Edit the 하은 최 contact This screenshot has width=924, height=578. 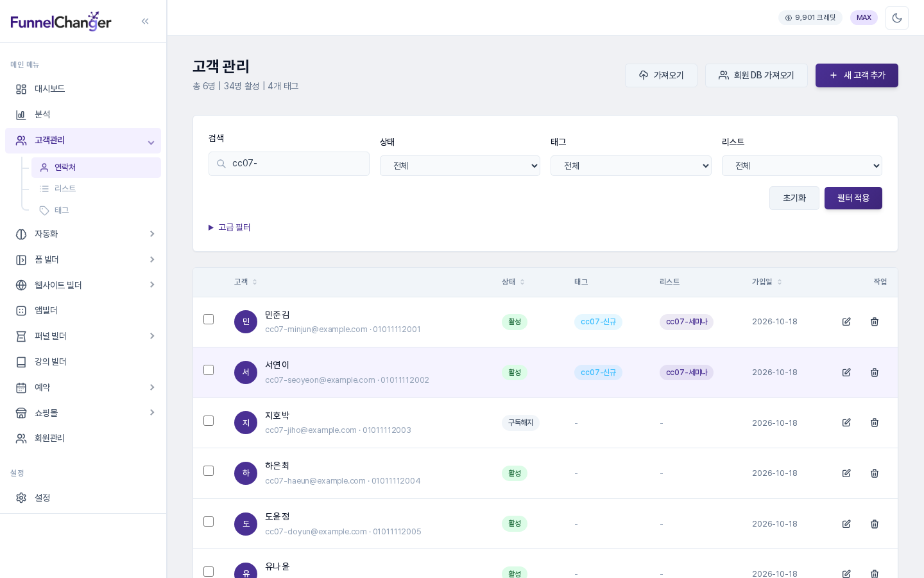(846, 473)
